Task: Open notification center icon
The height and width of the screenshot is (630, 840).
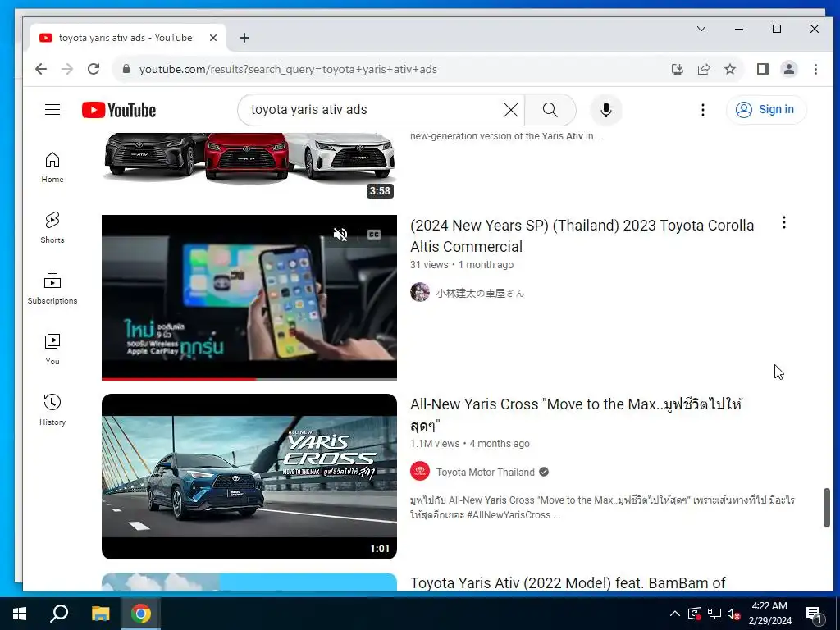Action: click(x=815, y=614)
